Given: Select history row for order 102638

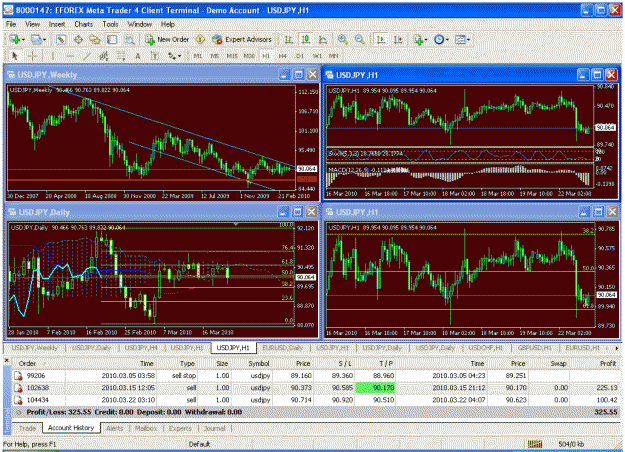Looking at the screenshot, I should [316, 387].
